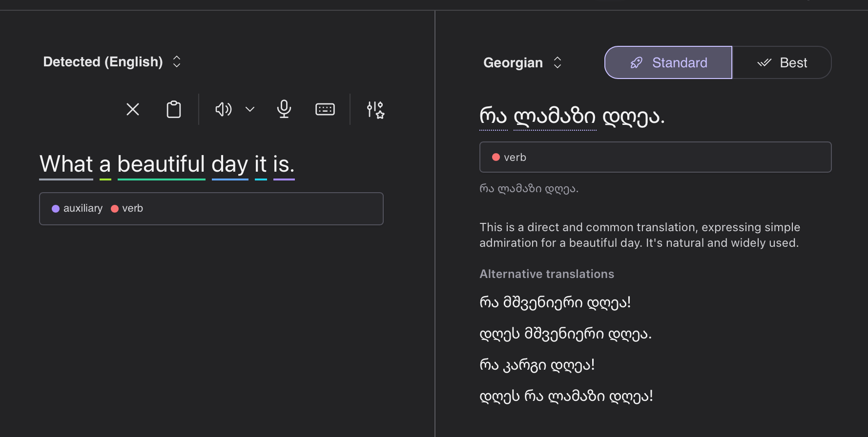
Task: Expand speaker options chevron
Action: tap(250, 109)
